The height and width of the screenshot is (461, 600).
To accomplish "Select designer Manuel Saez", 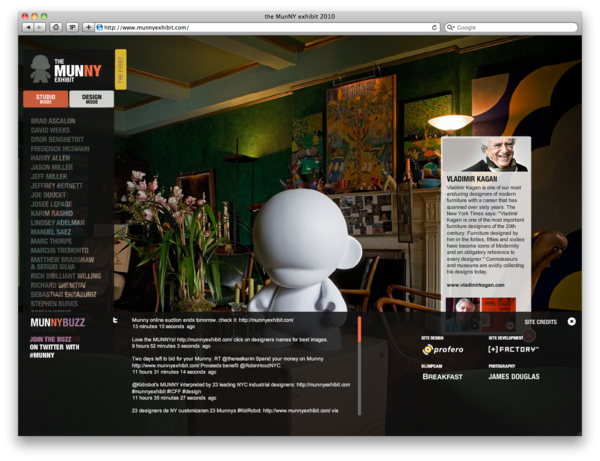I will pyautogui.click(x=51, y=232).
